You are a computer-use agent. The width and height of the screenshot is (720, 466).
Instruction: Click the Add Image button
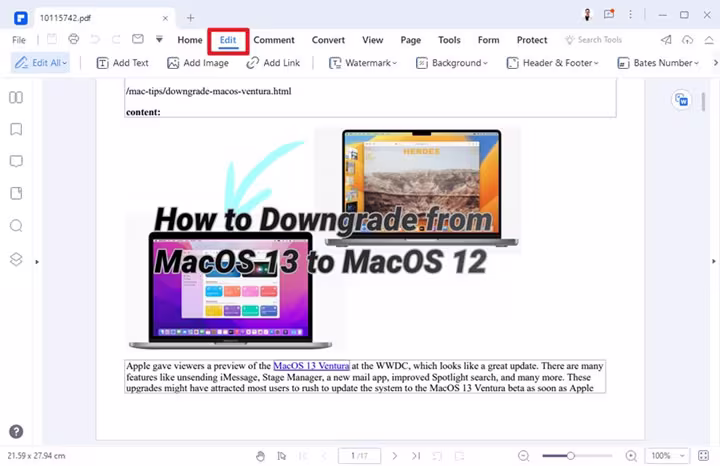[198, 63]
